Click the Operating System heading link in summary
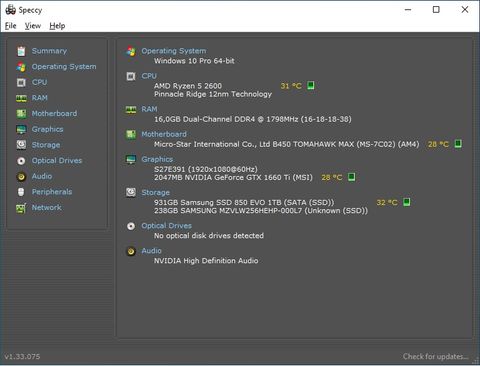Viewport: 480px width, 366px height. point(174,51)
